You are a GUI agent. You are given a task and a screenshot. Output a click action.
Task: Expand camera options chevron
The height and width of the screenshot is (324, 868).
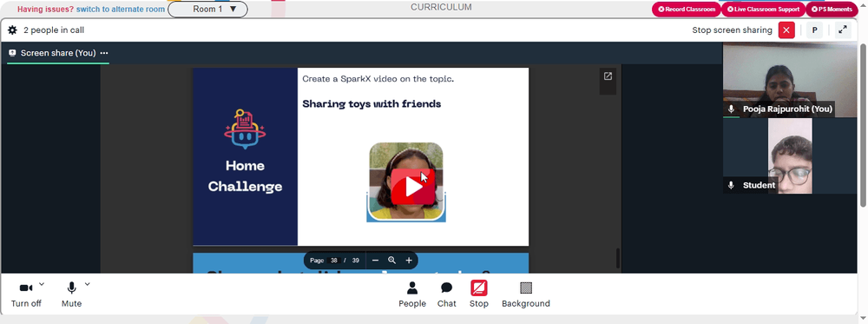[42, 285]
